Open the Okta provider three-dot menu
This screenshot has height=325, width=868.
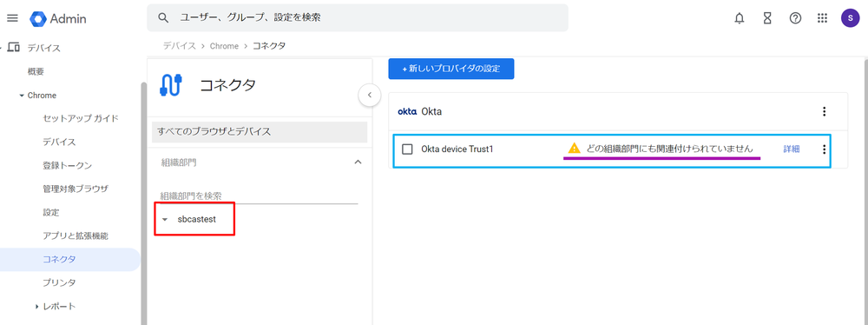[825, 111]
